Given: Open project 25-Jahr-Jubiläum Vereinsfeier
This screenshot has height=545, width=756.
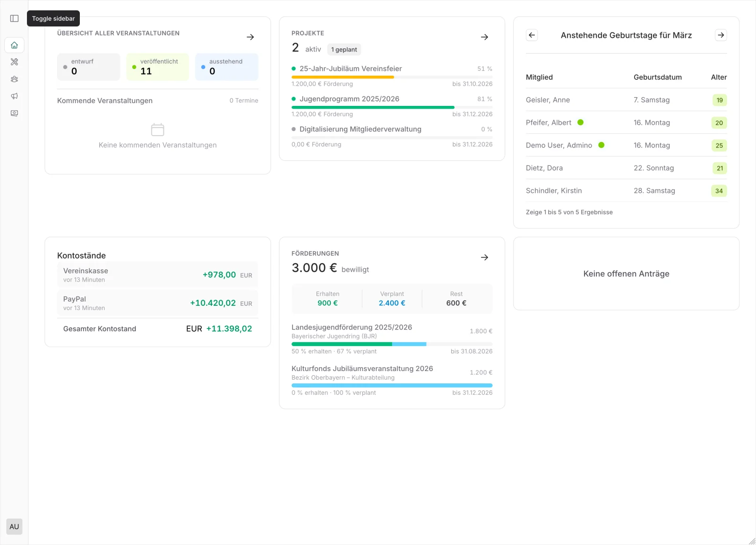Looking at the screenshot, I should [x=351, y=69].
